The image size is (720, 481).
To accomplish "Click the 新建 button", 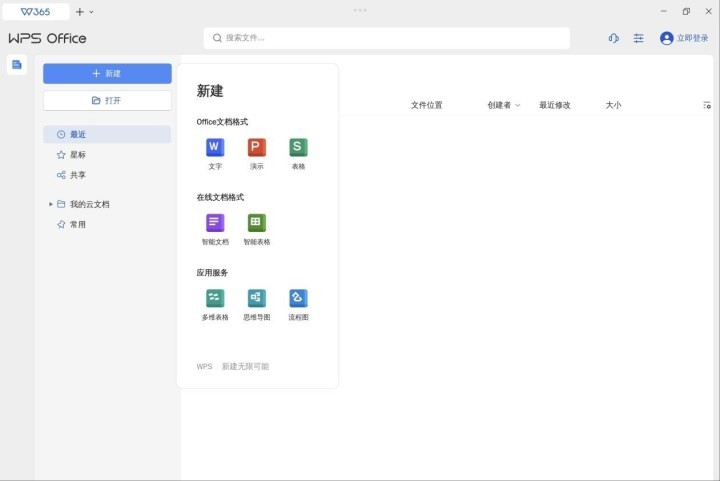I will pos(107,73).
